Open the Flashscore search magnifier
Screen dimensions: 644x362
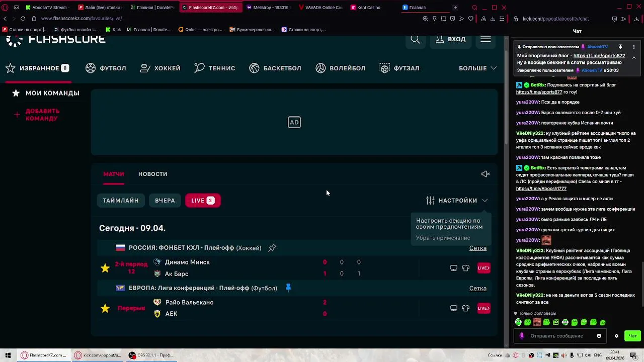[x=415, y=39]
